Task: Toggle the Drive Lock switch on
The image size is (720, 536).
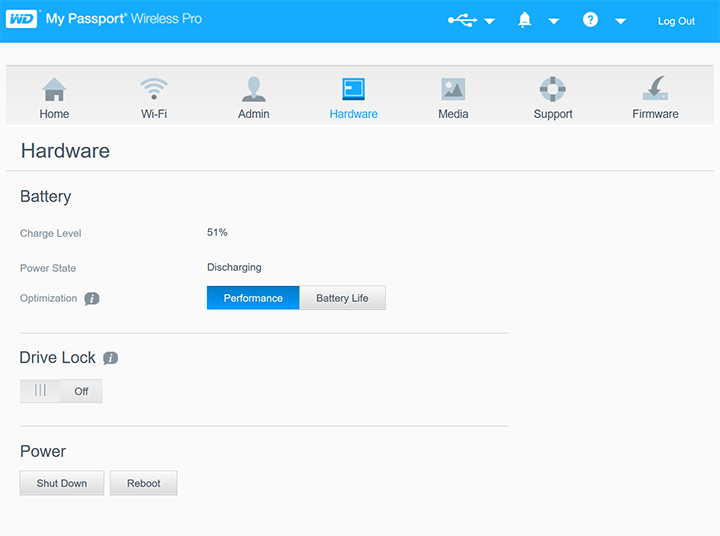Action: (x=61, y=391)
